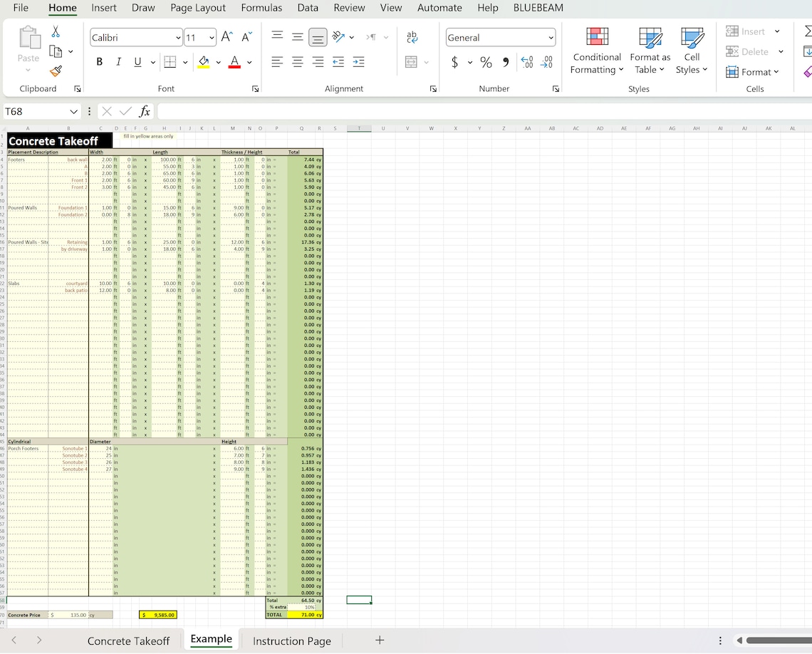Click Format as Table
Viewport: 812px width, 654px height.
tap(650, 51)
